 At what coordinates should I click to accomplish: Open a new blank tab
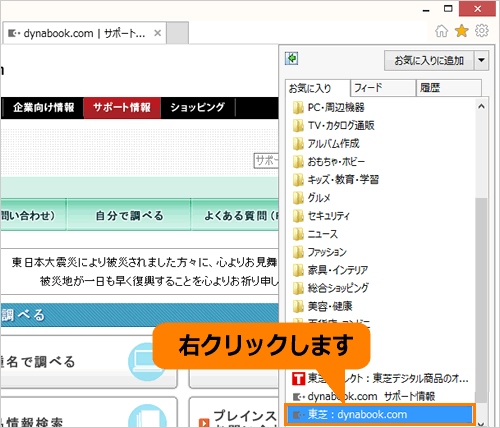pyautogui.click(x=178, y=33)
